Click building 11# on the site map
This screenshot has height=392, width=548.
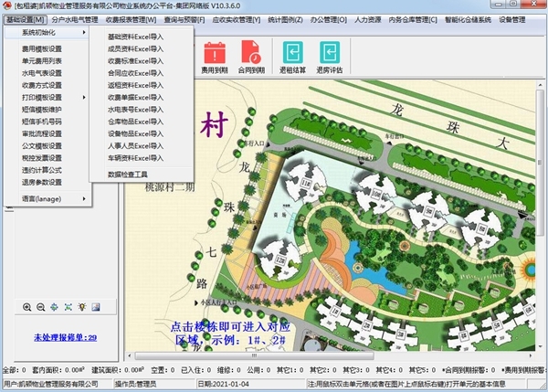tap(306, 183)
